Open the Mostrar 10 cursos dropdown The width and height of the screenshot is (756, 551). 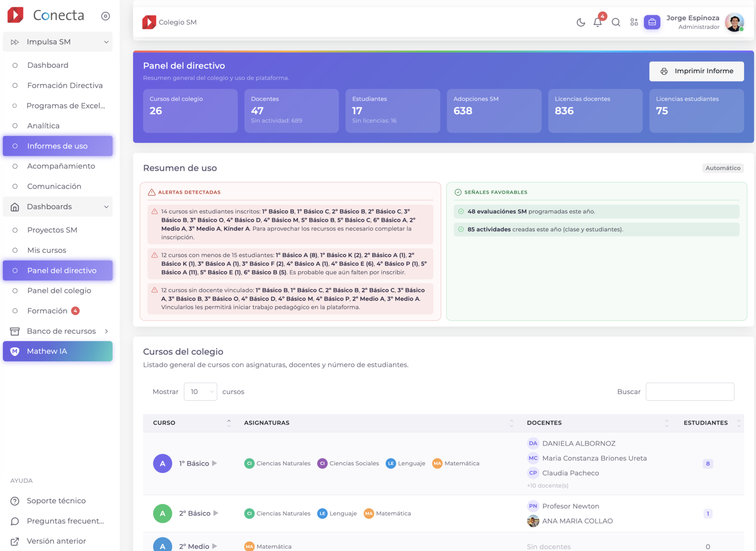[x=200, y=392]
